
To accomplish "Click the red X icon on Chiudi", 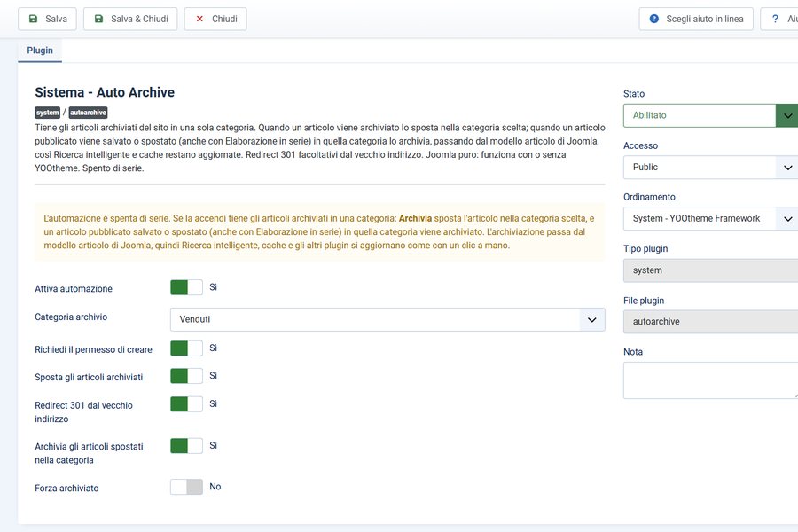I will point(199,19).
